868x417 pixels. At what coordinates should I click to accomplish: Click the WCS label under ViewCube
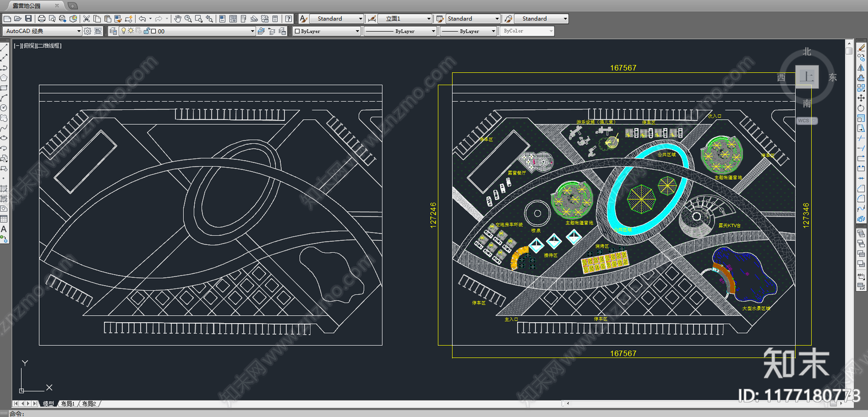[803, 120]
